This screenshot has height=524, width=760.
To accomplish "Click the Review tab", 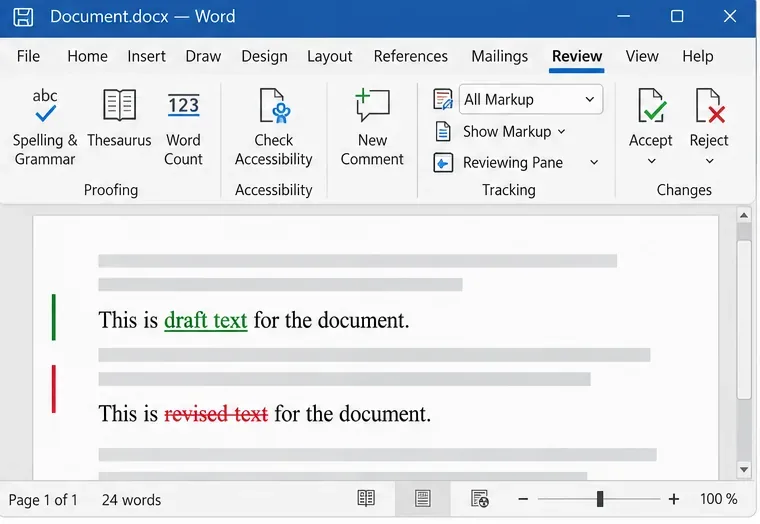I will click(577, 56).
